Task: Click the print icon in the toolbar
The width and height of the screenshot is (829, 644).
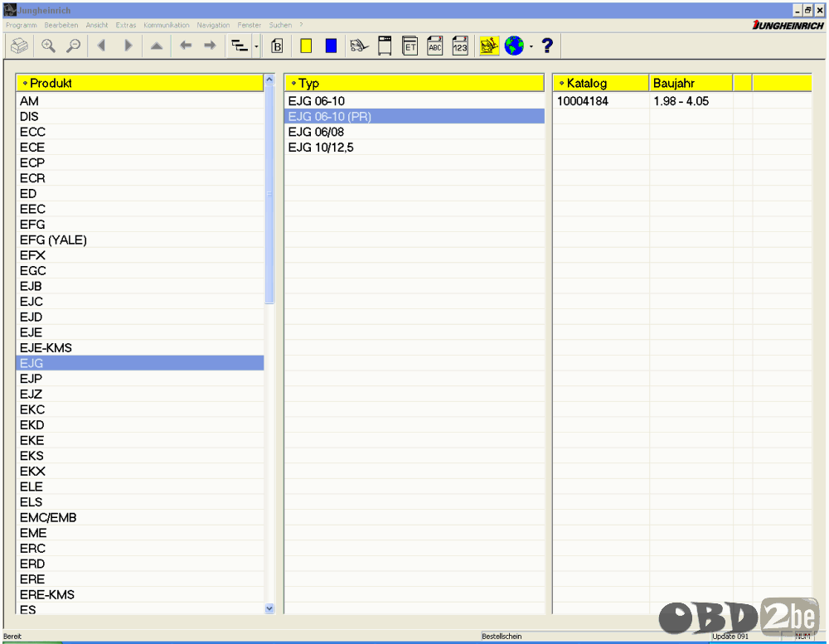Action: coord(19,46)
